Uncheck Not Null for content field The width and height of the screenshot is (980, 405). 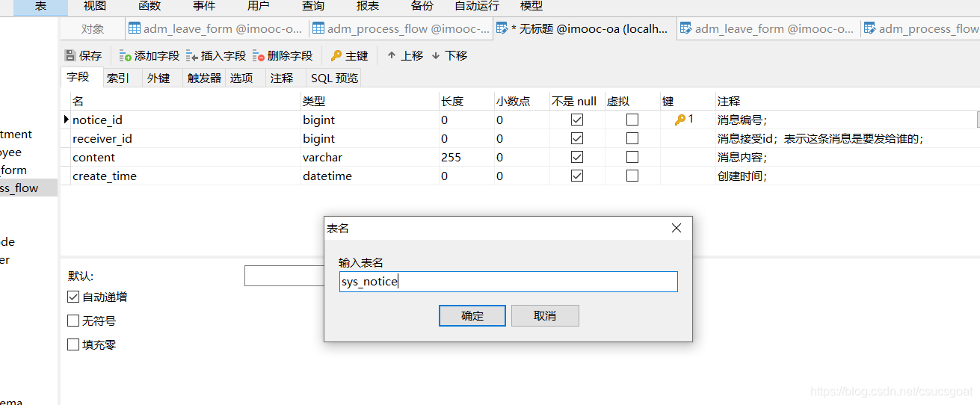click(x=576, y=157)
